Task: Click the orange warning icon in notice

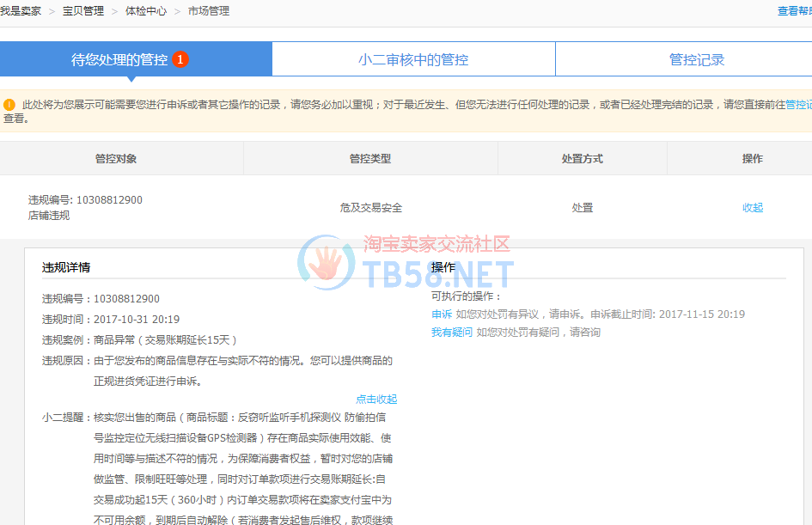Action: point(9,105)
